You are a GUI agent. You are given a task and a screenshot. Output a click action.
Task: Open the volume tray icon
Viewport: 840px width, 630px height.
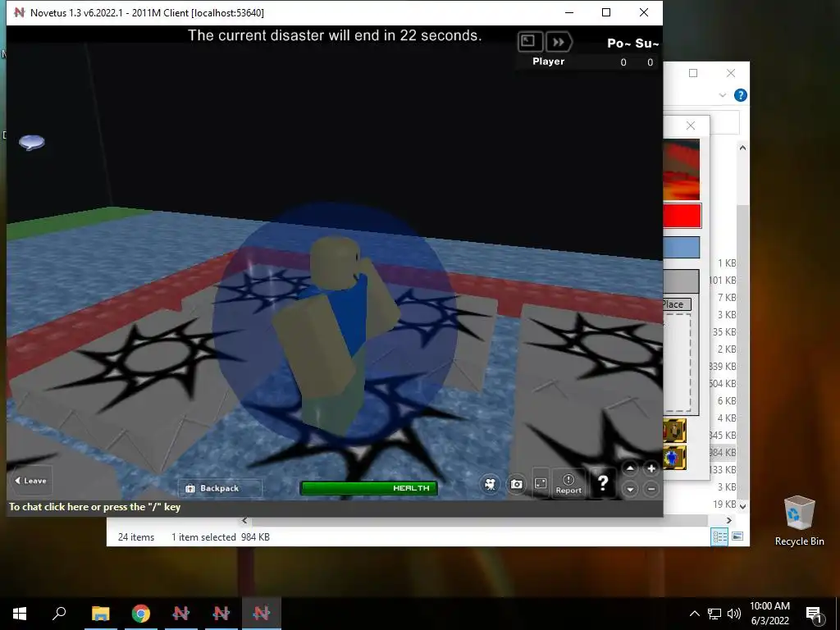click(x=734, y=614)
